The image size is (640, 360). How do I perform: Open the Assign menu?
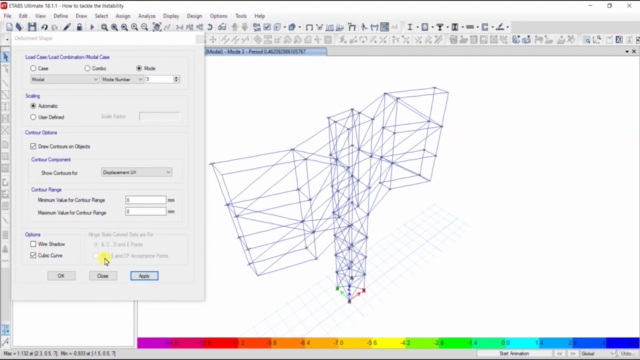(123, 16)
